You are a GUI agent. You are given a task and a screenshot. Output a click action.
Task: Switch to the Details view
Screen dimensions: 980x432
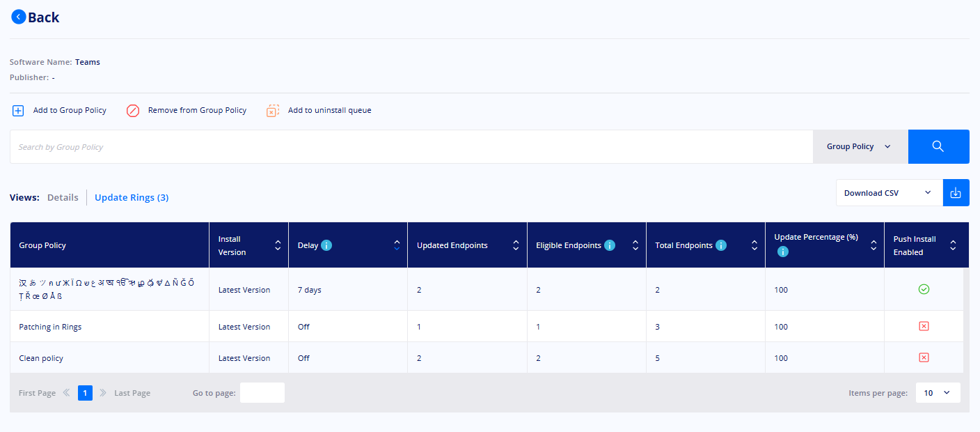(63, 197)
